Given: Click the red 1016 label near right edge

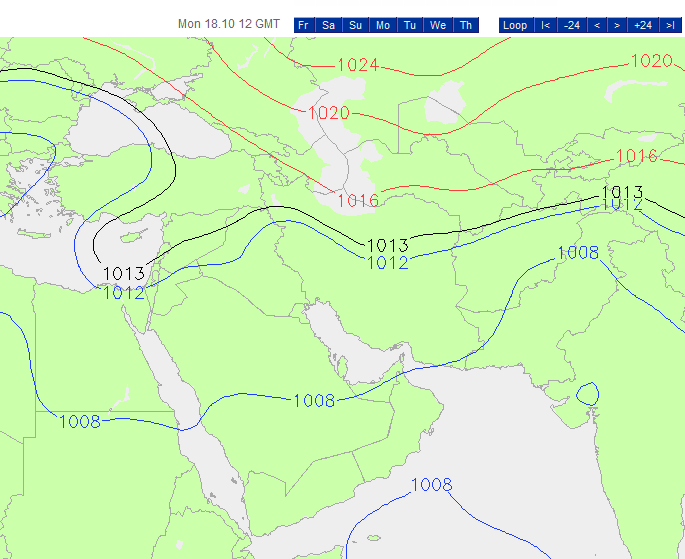Looking at the screenshot, I should point(636,156).
